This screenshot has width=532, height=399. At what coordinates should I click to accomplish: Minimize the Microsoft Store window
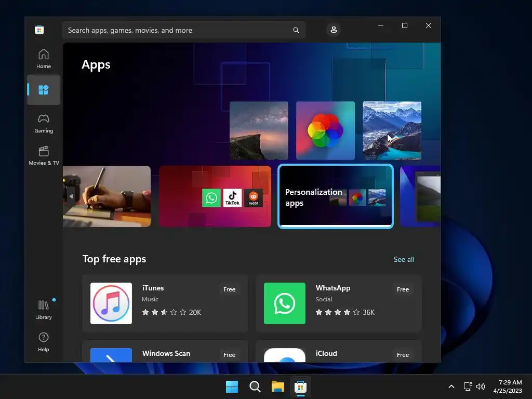click(381, 25)
